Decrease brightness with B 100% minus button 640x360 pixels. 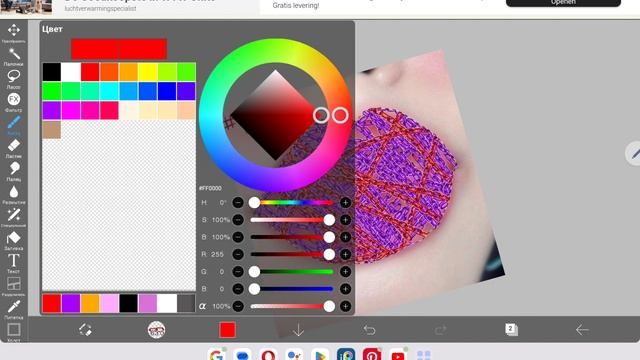click(238, 237)
